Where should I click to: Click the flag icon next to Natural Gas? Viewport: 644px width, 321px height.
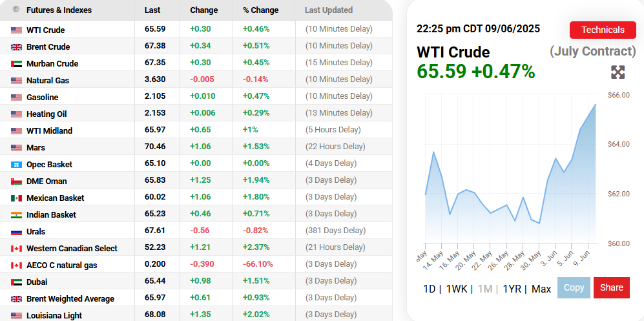tap(16, 81)
